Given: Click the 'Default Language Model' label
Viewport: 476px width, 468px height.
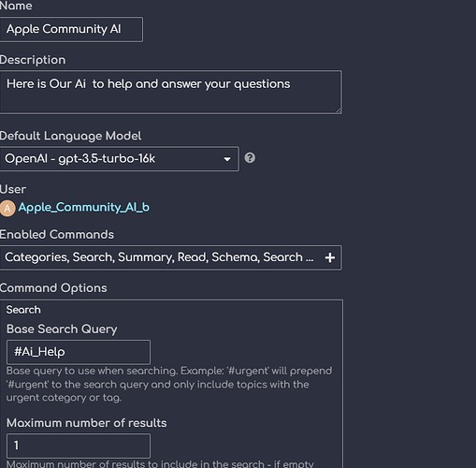Looking at the screenshot, I should pyautogui.click(x=70, y=136).
